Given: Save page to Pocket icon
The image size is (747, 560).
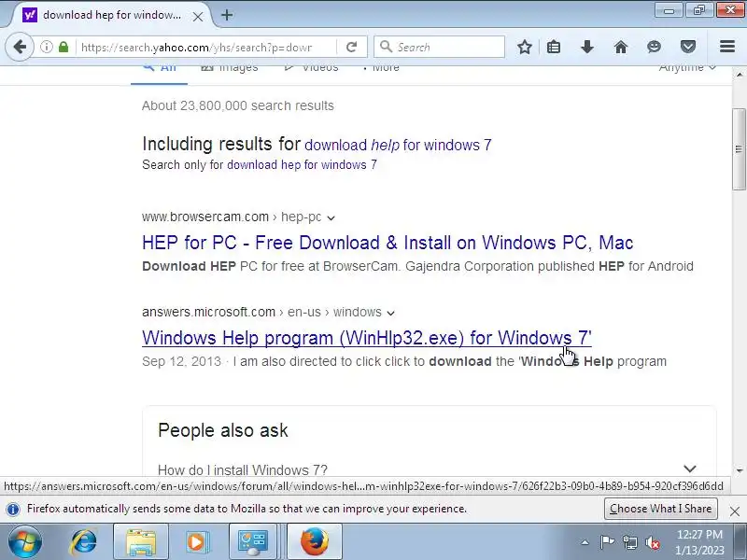Looking at the screenshot, I should (x=688, y=48).
